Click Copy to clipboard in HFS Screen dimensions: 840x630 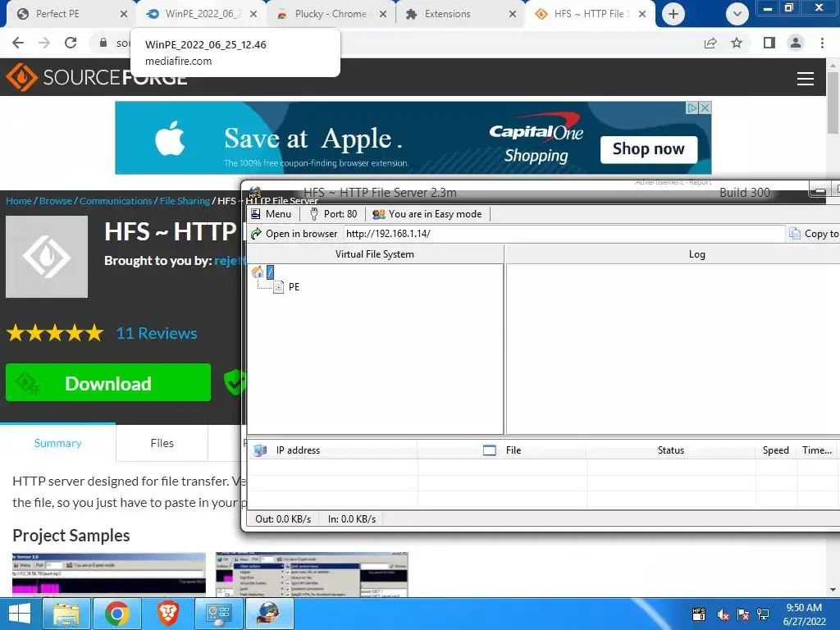tap(815, 234)
